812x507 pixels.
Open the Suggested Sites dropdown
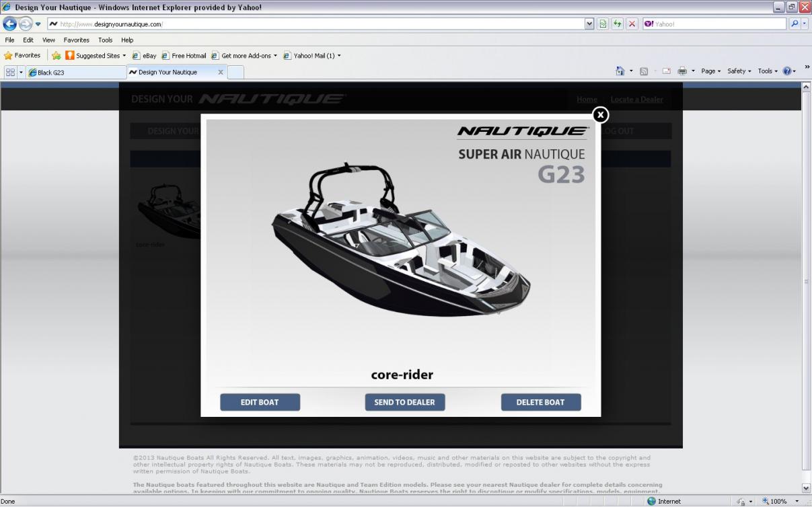click(x=96, y=56)
